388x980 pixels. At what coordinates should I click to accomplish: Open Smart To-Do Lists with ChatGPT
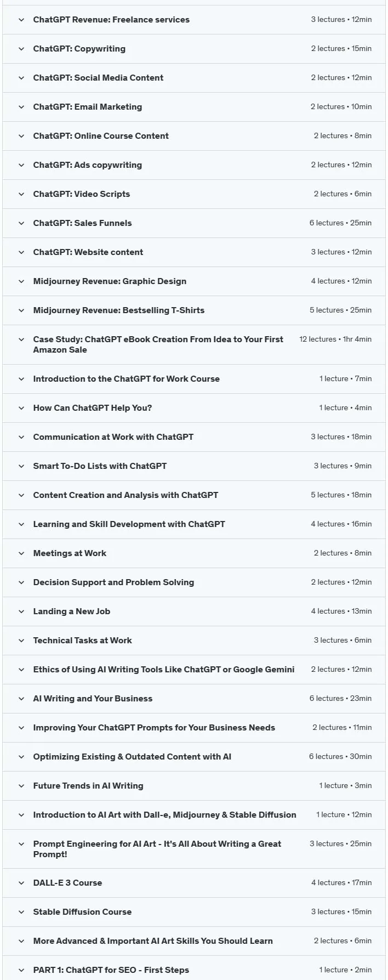coord(194,466)
